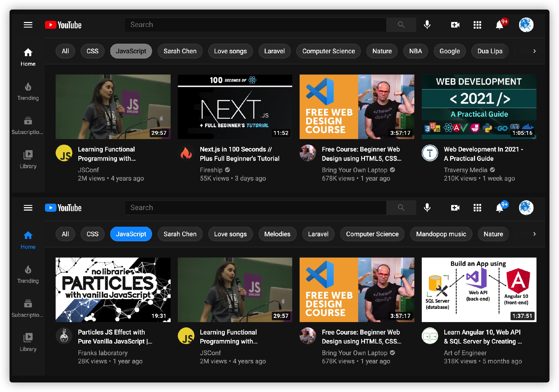The height and width of the screenshot is (392, 559).
Task: Open Subscriptions in bottom window sidebar
Action: (x=28, y=309)
